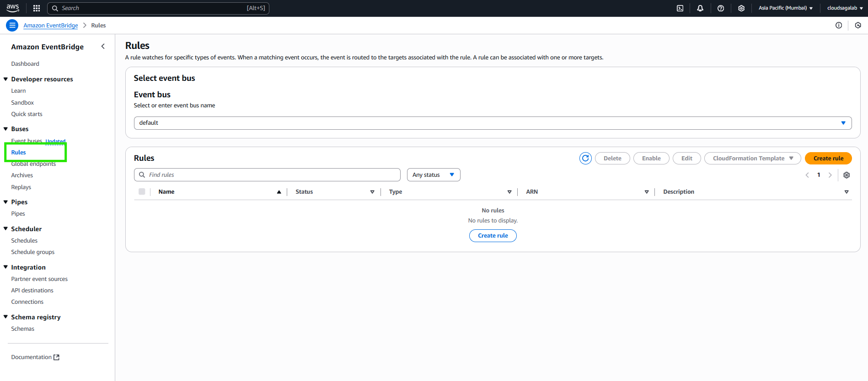The image size is (868, 381).
Task: Open the services grid menu
Action: tap(37, 8)
